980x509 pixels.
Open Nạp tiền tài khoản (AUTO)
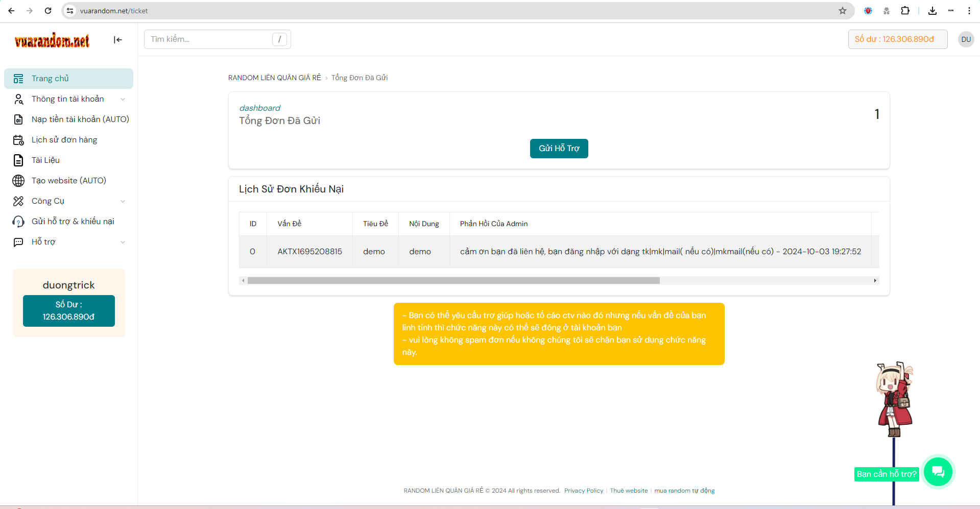pos(80,119)
